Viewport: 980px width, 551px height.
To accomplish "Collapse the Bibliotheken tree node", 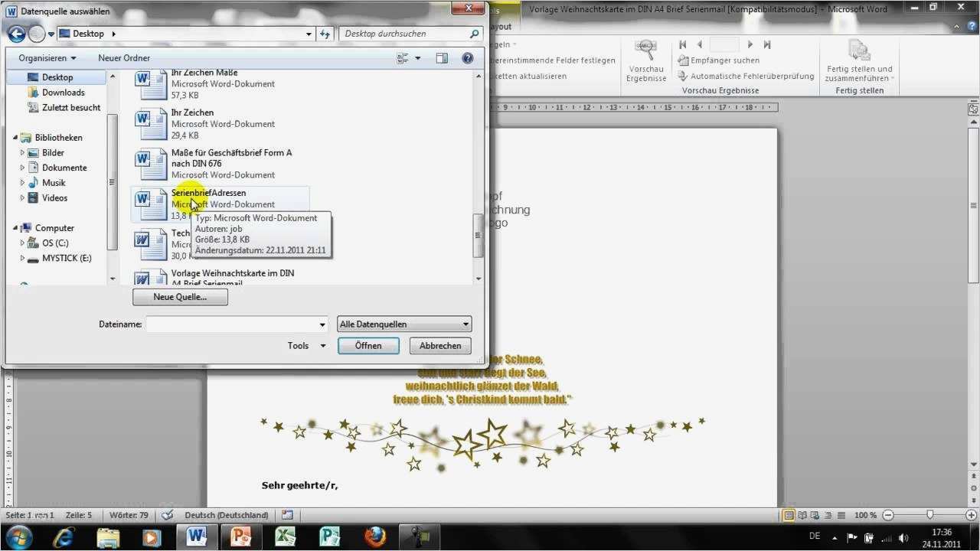I will coord(15,138).
